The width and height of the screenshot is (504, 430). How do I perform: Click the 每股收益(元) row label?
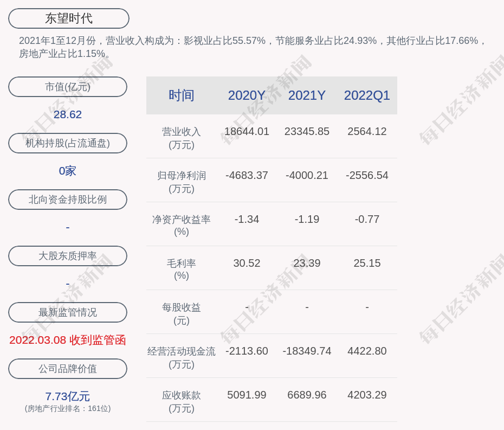coord(182,314)
